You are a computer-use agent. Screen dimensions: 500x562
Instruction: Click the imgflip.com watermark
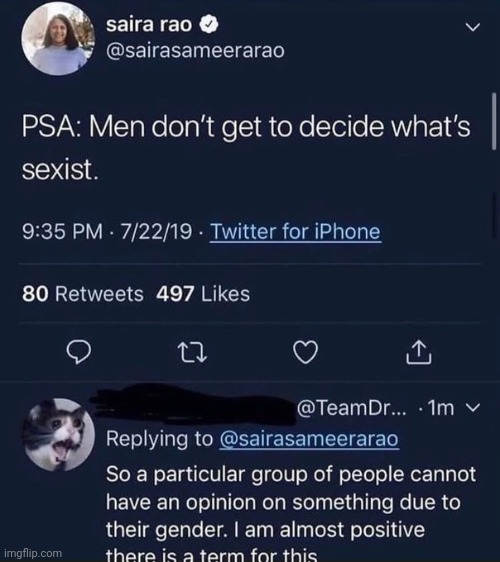click(33, 553)
